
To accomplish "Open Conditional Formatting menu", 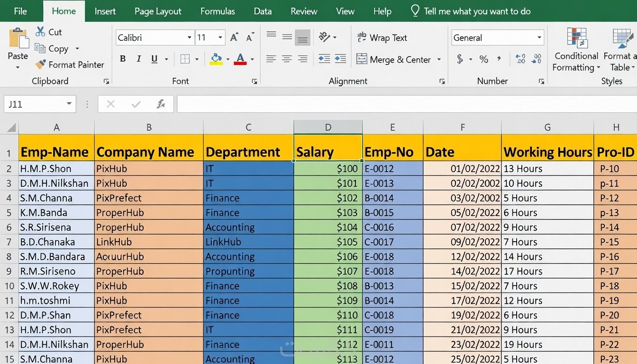I will [576, 50].
